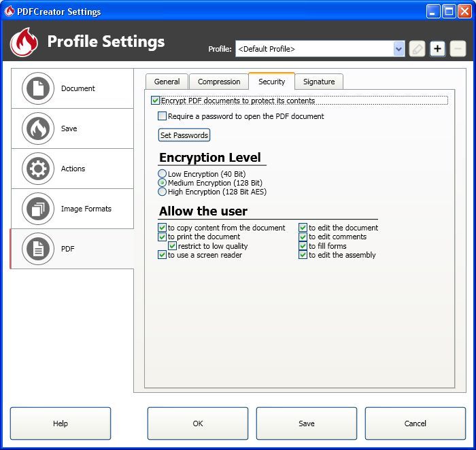
Task: Open the Document section icon
Action: click(38, 88)
